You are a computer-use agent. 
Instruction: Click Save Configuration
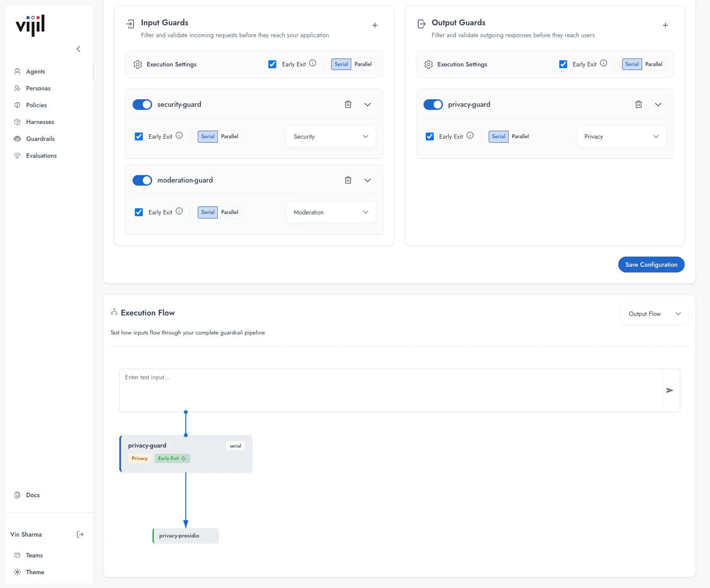(x=651, y=265)
